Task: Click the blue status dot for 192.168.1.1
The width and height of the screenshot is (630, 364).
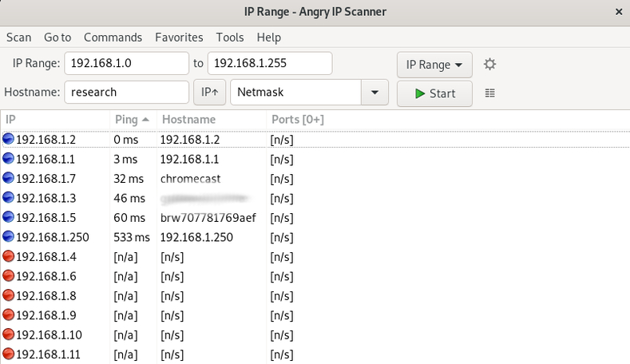Action: tap(9, 159)
